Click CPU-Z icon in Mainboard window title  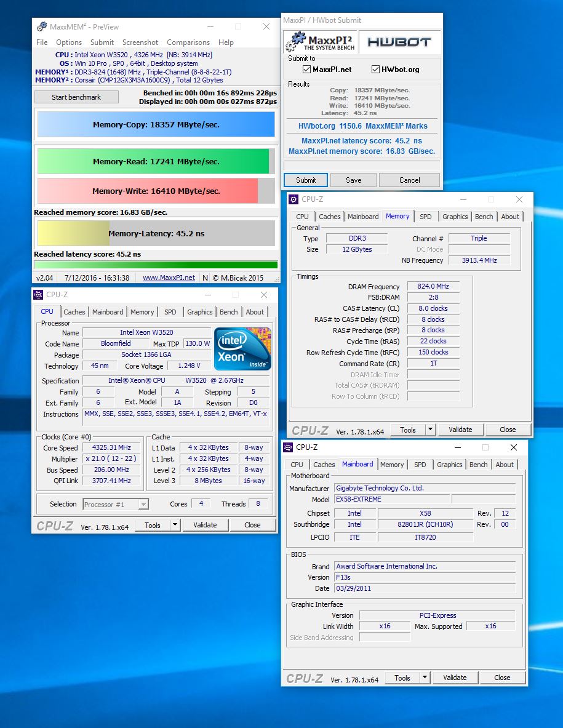[288, 447]
